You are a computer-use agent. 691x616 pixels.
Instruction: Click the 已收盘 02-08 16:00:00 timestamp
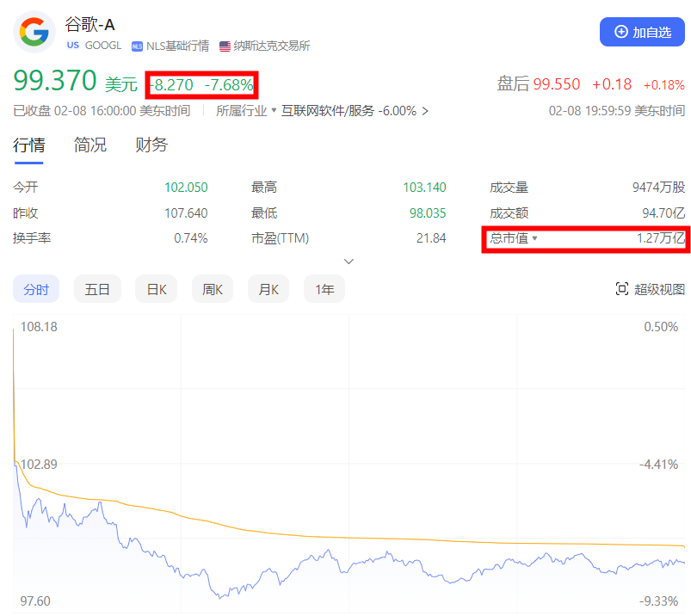tap(102, 111)
